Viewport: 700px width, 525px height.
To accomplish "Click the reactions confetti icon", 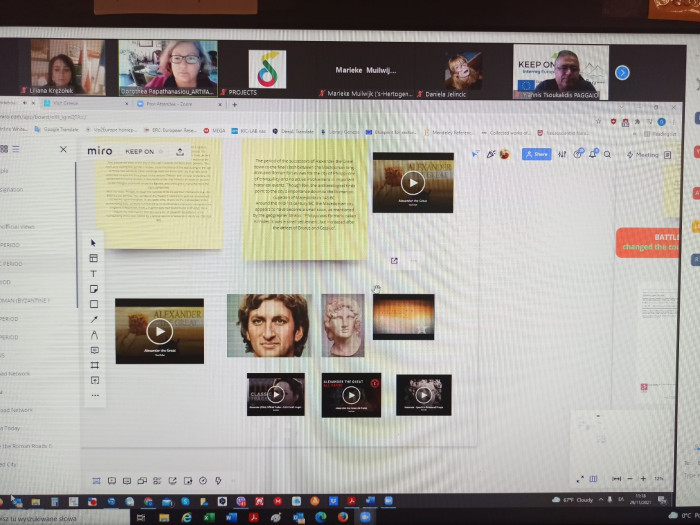I will coord(491,154).
